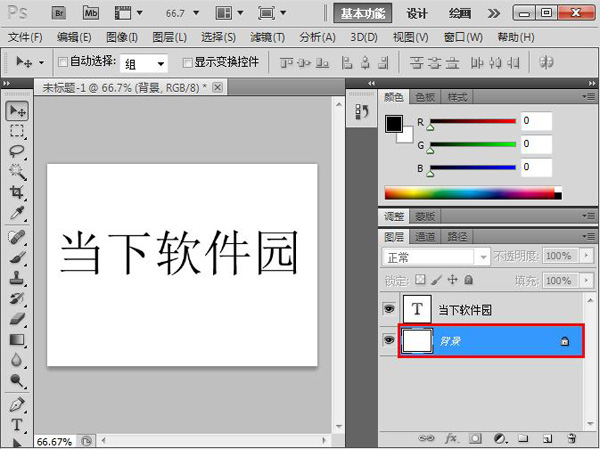The height and width of the screenshot is (449, 600).
Task: Select the Move tool in toolbox
Action: coord(17,111)
